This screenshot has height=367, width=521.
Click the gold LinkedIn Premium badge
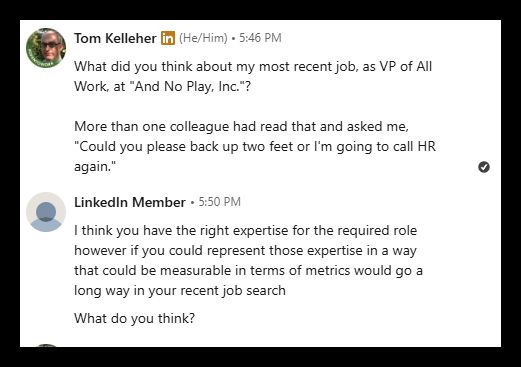coord(168,38)
